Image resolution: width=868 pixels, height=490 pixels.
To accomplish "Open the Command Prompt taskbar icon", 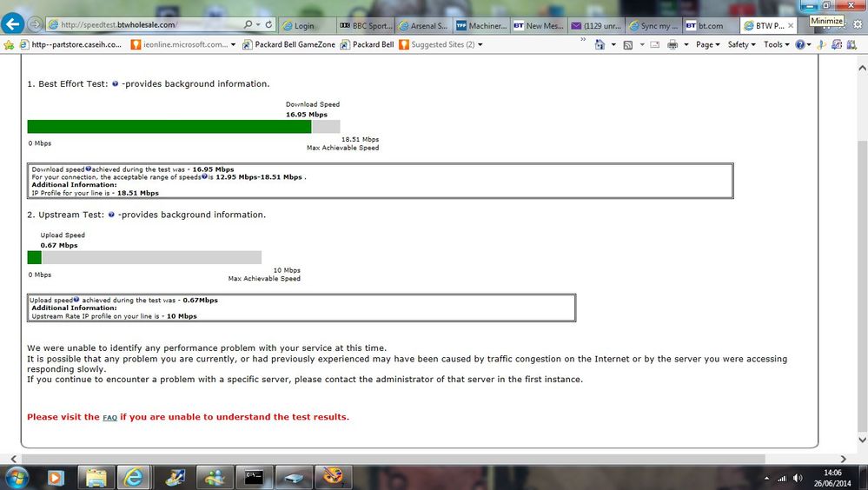I will pos(254,476).
